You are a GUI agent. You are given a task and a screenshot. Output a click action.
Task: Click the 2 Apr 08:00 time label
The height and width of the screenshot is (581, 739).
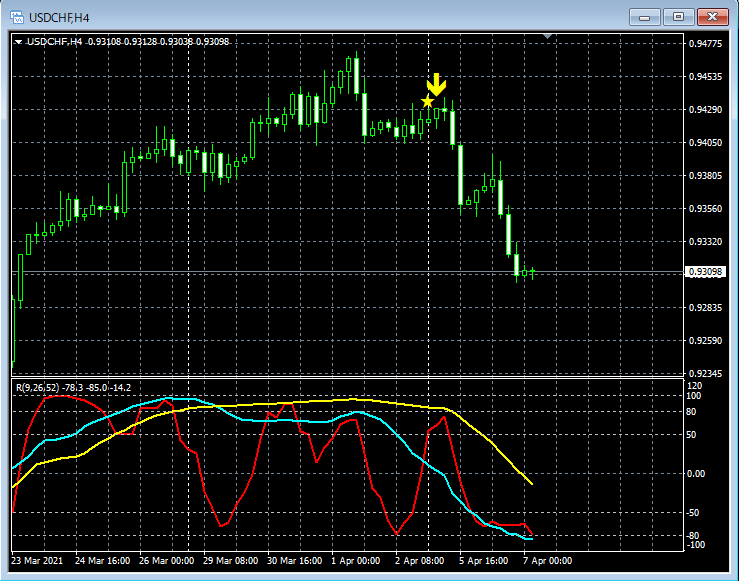419,561
